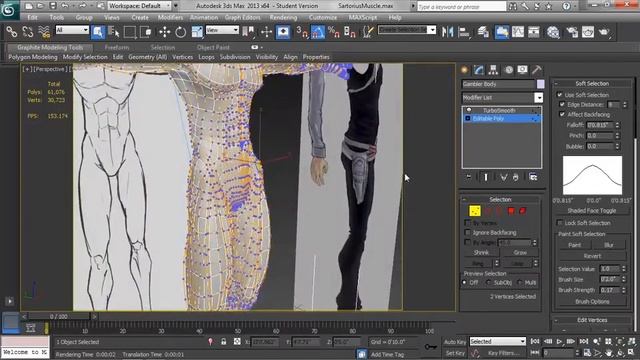This screenshot has height=360, width=640.
Task: Open the Hierarchy command panel tab
Action: [x=493, y=70]
